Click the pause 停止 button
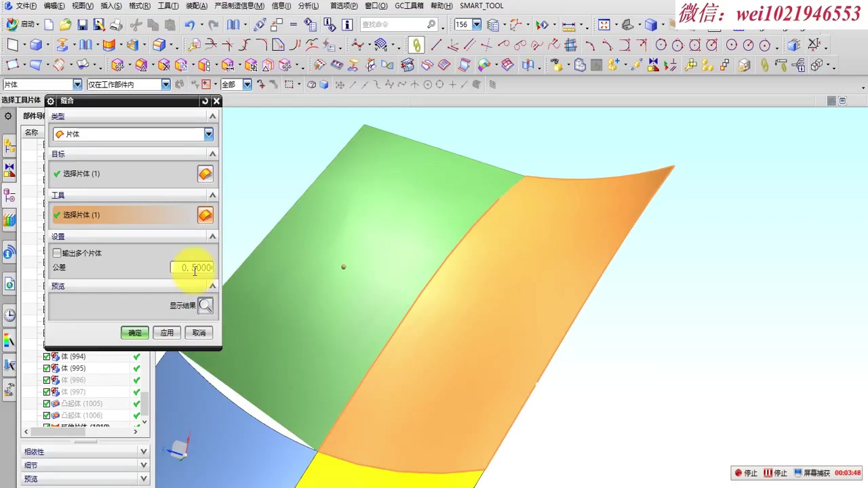Screen dimensions: 868x488 (x=776, y=473)
